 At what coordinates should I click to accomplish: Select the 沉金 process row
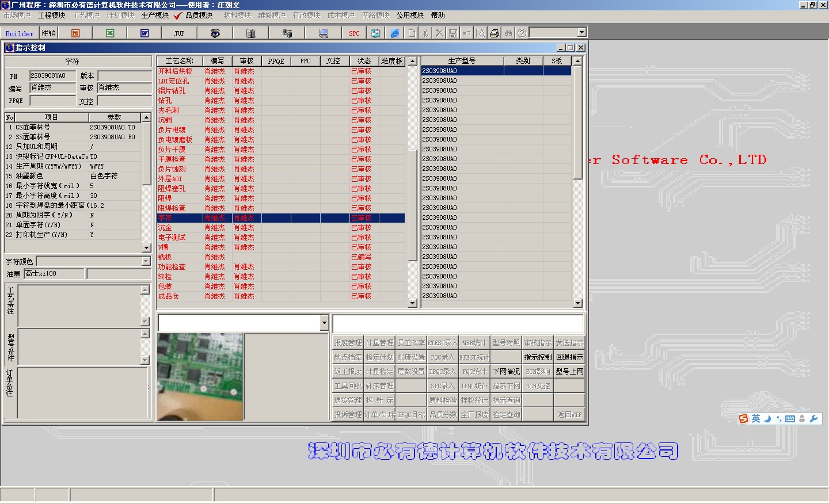281,228
